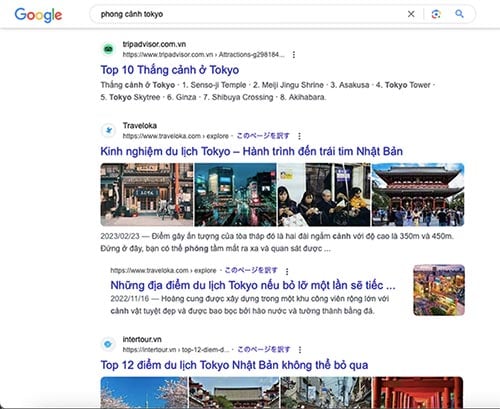Translate the Những địa điểm sub-result page
Viewport: 500px width, 409px height.
[x=251, y=270]
